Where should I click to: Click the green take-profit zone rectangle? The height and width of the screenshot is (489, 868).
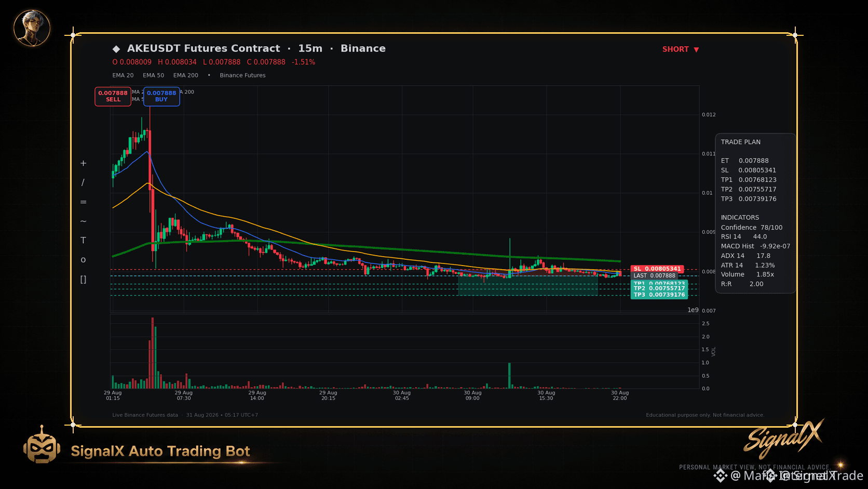click(528, 285)
